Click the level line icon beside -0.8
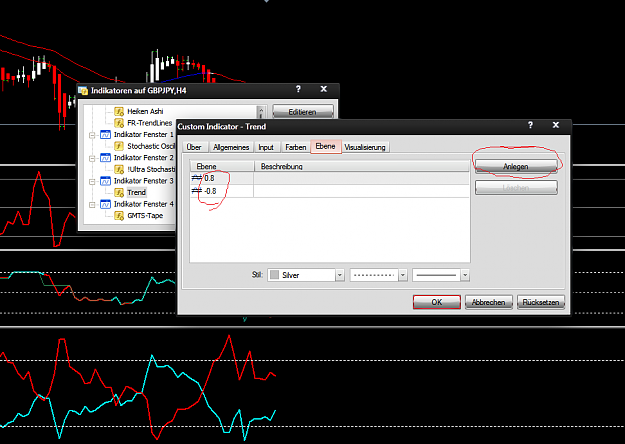This screenshot has height=444, width=625. (197, 191)
